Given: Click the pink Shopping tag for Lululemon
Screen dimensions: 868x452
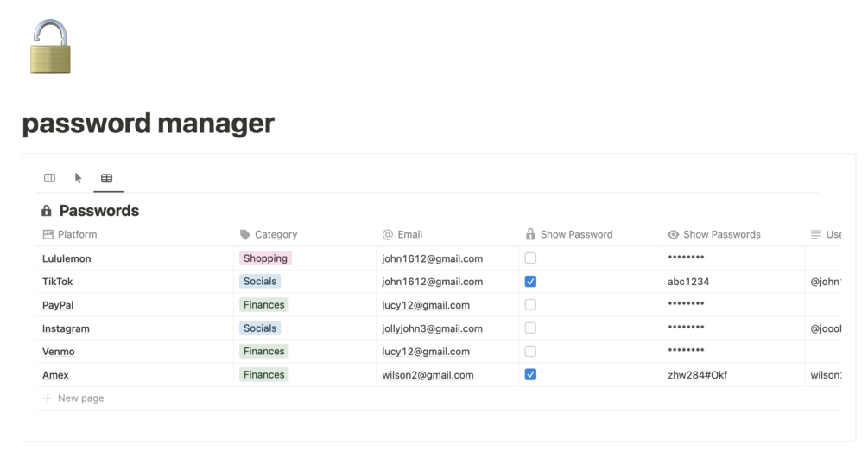Looking at the screenshot, I should pyautogui.click(x=265, y=258).
